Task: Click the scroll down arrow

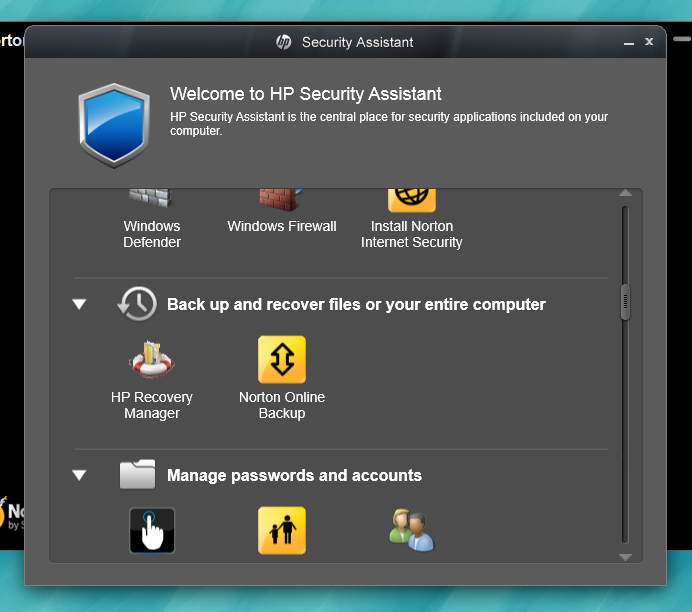Action: point(625,557)
